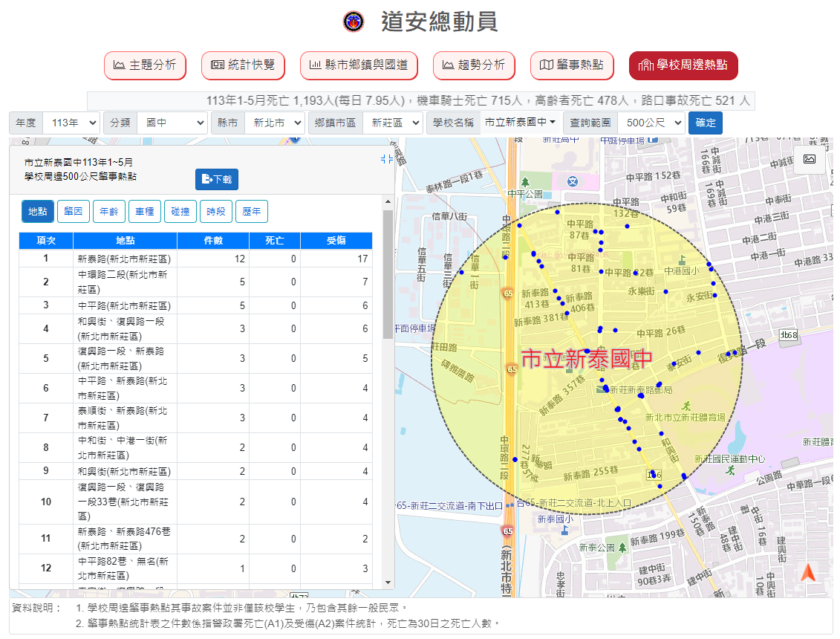This screenshot has height=639, width=840.
Task: Open the 主題分析 page
Action: pyautogui.click(x=145, y=65)
